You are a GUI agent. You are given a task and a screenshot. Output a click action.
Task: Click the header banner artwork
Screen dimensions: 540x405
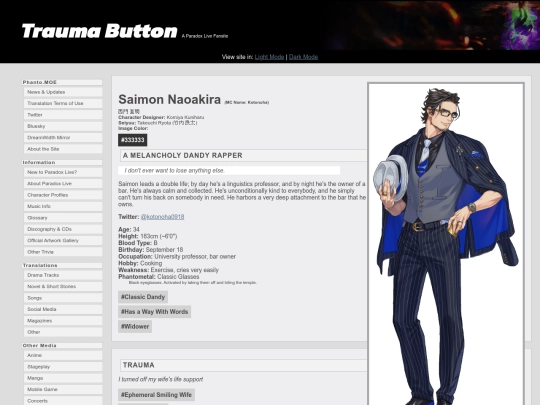tap(432, 25)
